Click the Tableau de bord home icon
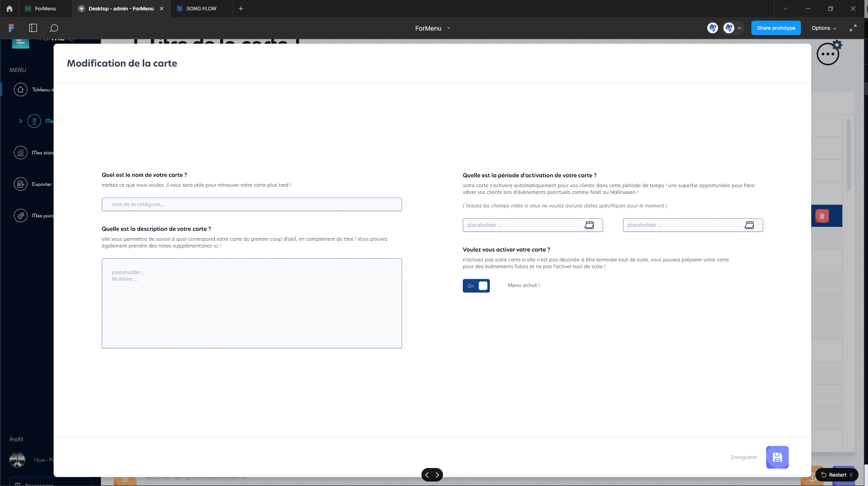868x486 pixels. [x=21, y=90]
